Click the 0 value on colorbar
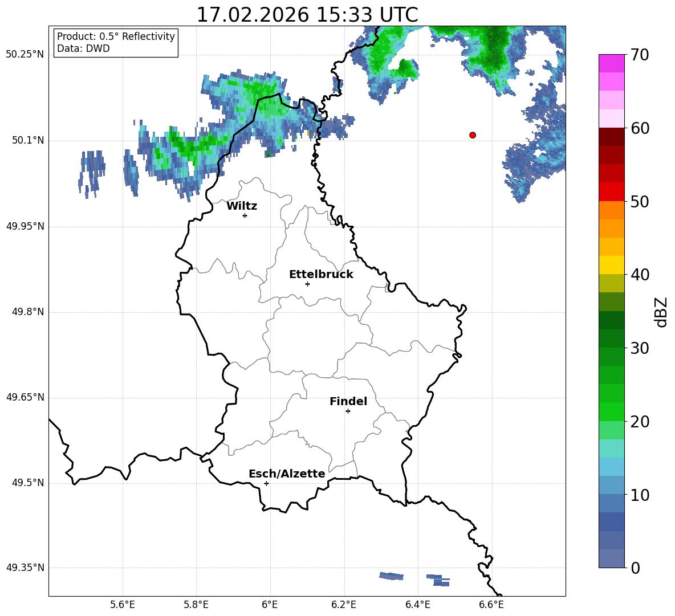This screenshot has height=616, width=675. click(636, 568)
